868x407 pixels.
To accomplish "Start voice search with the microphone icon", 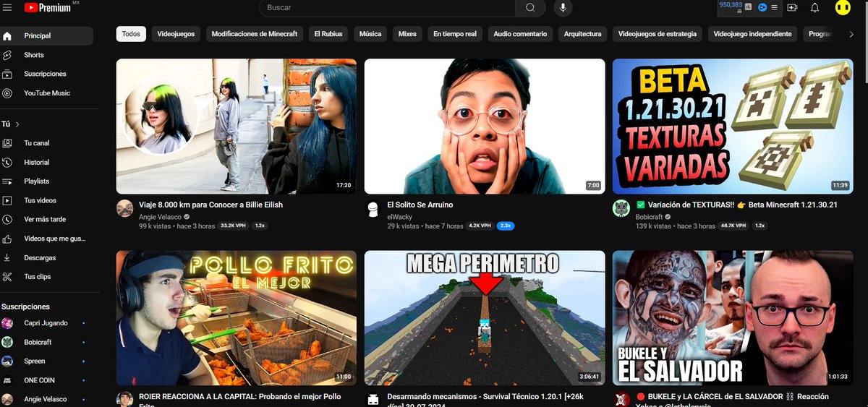I will (x=563, y=7).
